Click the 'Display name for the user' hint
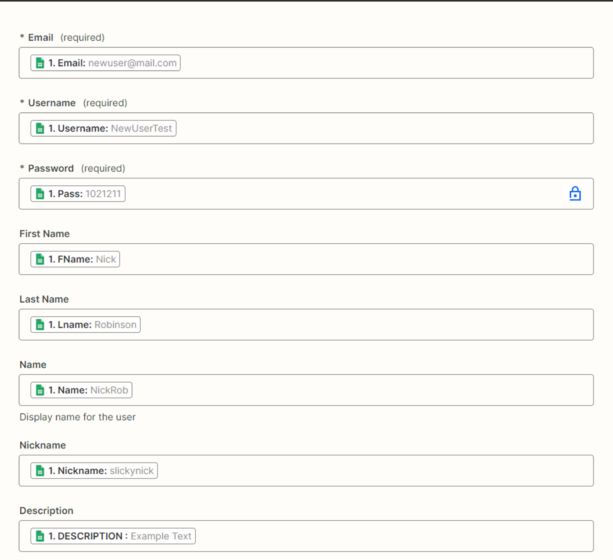Viewport: 613px width, 560px height. [x=77, y=417]
